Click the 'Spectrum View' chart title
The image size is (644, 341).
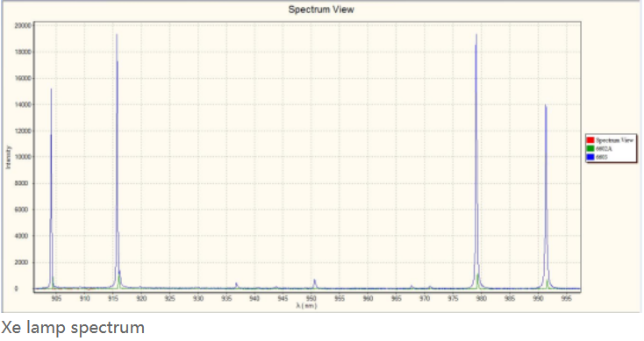coord(321,10)
